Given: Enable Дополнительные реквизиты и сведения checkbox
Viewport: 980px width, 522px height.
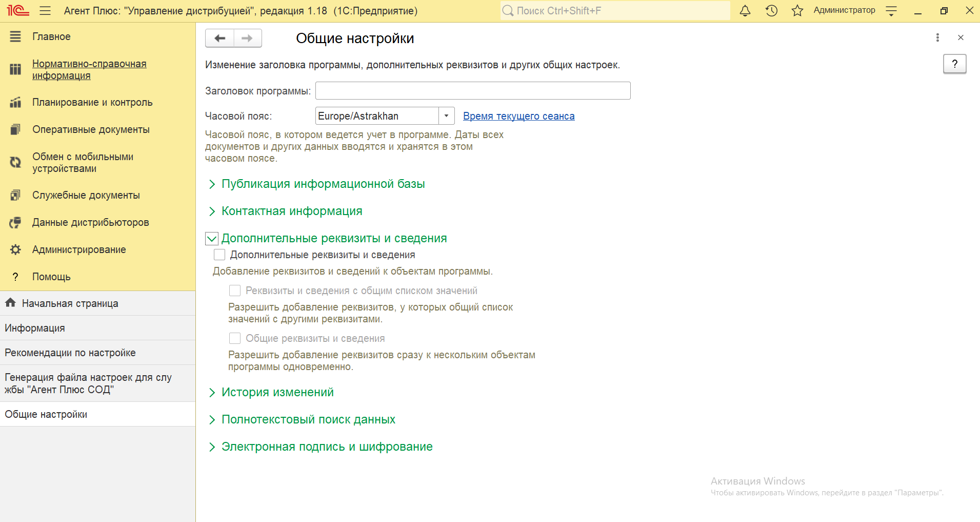Looking at the screenshot, I should tap(219, 255).
